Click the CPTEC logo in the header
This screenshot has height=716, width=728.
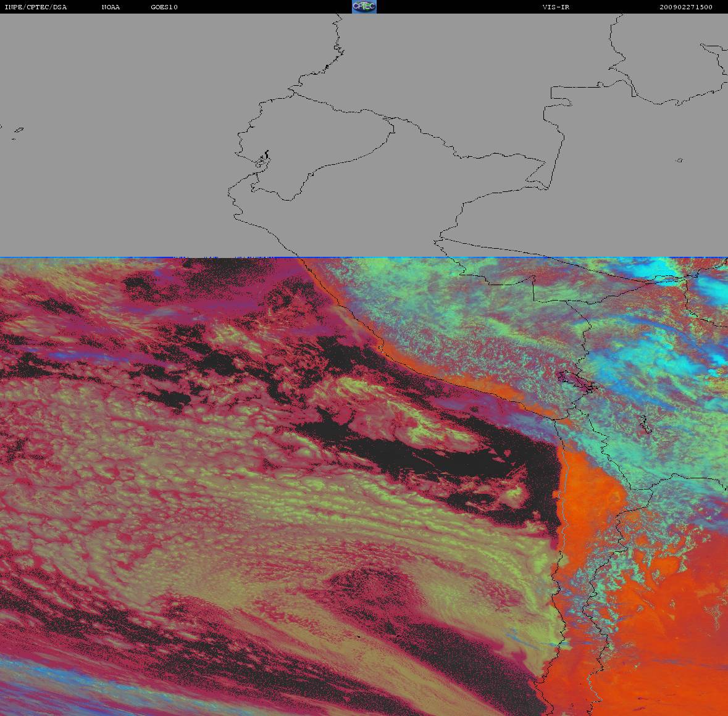364,7
